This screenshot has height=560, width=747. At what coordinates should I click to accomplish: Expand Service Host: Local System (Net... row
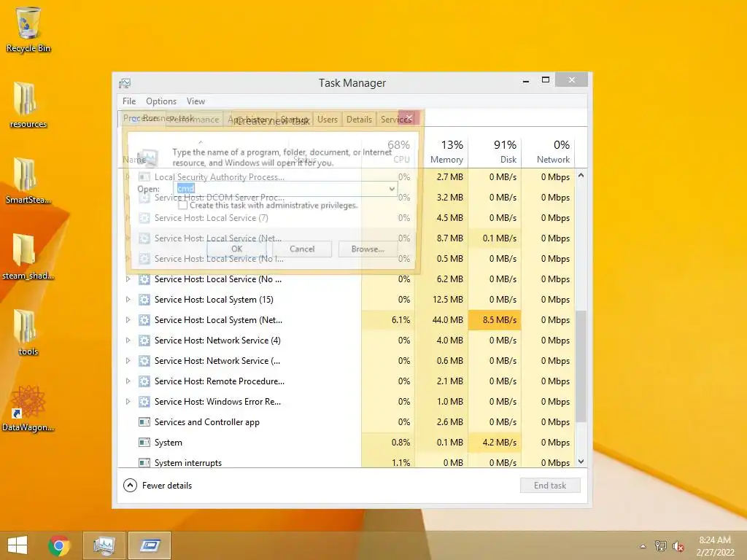click(128, 320)
